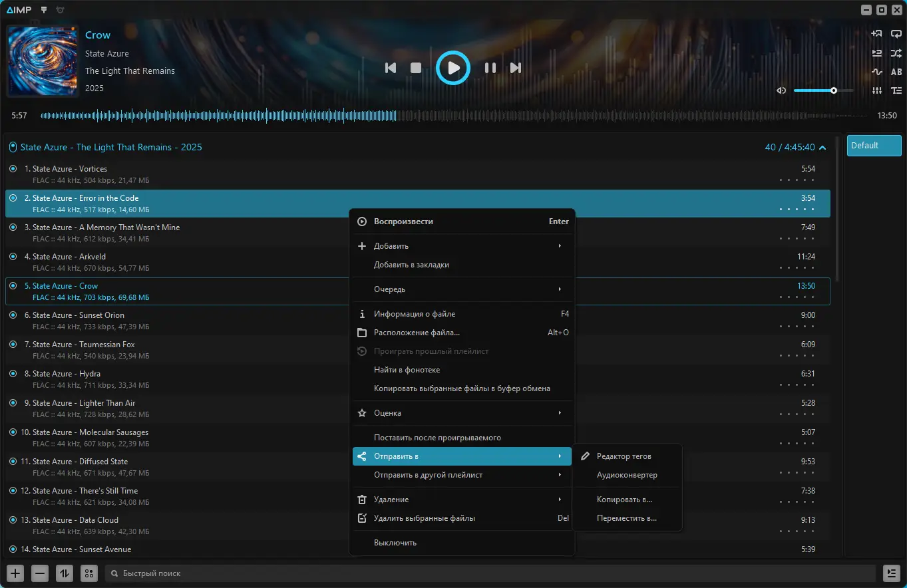This screenshot has height=588, width=907.
Task: Choose Аудиоконвертер in the submenu
Action: click(627, 475)
